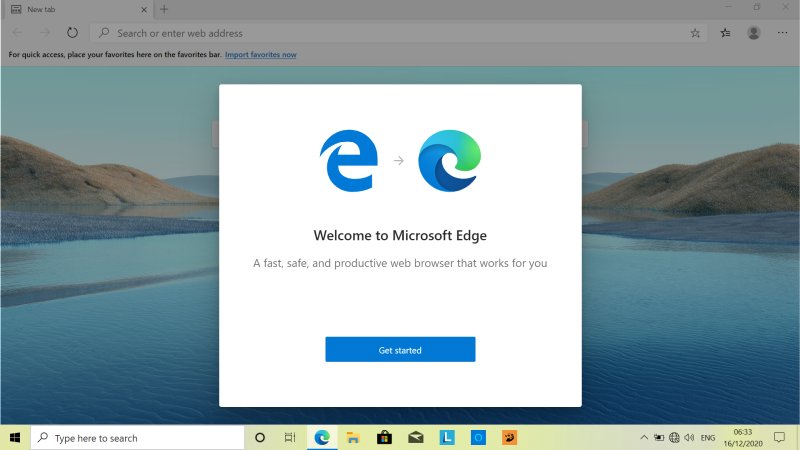Click the ENG language indicator
This screenshot has width=800, height=450.
pos(708,438)
